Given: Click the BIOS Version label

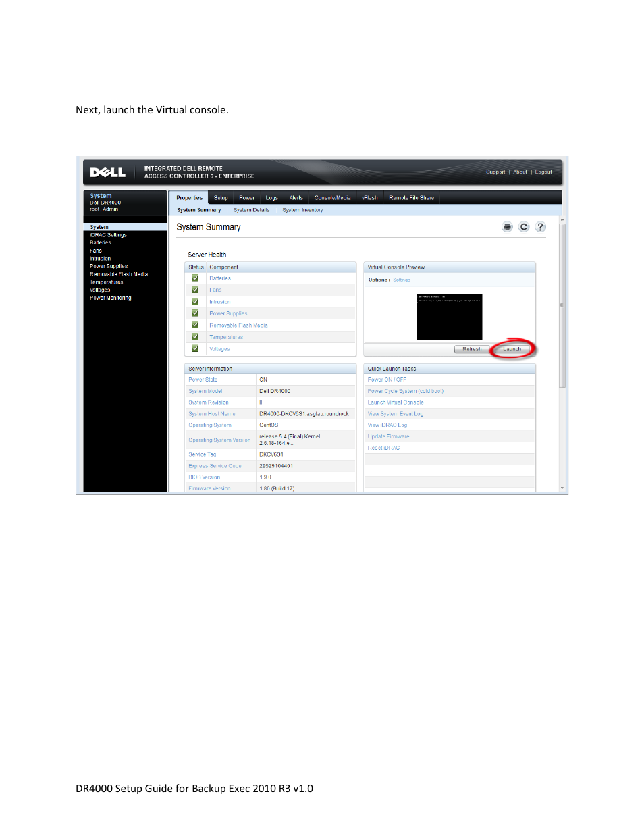Looking at the screenshot, I should 205,477.
